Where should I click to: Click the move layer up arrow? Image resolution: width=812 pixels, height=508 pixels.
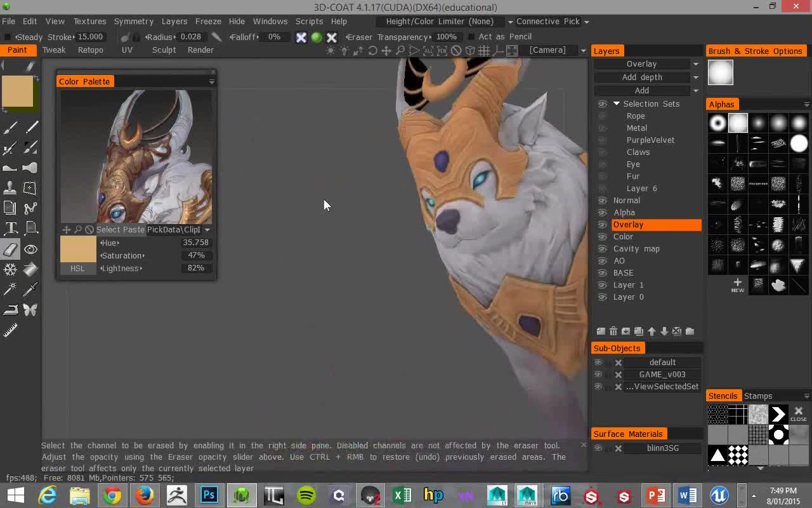click(x=652, y=331)
